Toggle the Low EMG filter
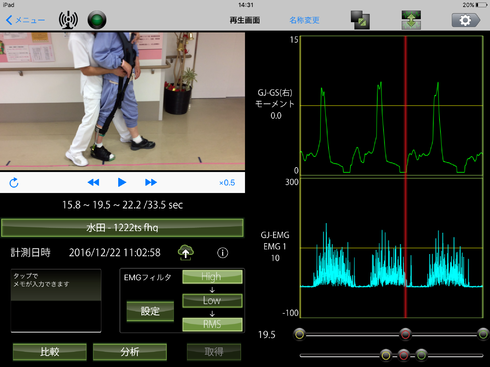The width and height of the screenshot is (490, 367). tap(212, 300)
